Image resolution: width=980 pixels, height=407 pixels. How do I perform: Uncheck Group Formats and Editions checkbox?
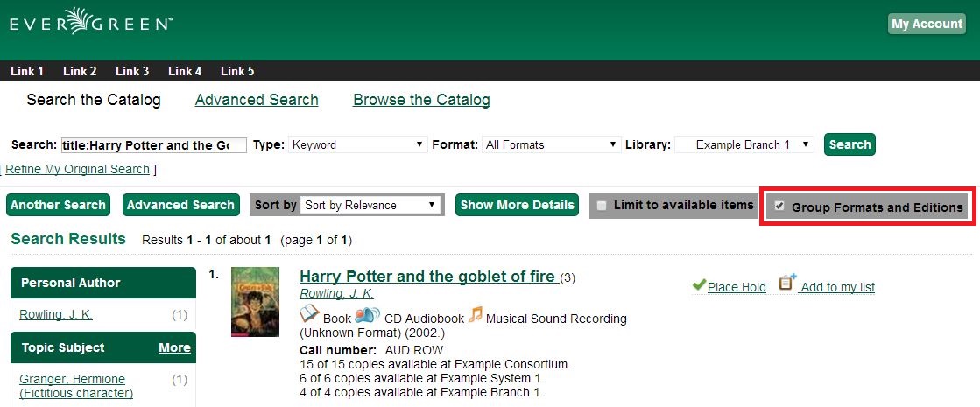coord(779,207)
